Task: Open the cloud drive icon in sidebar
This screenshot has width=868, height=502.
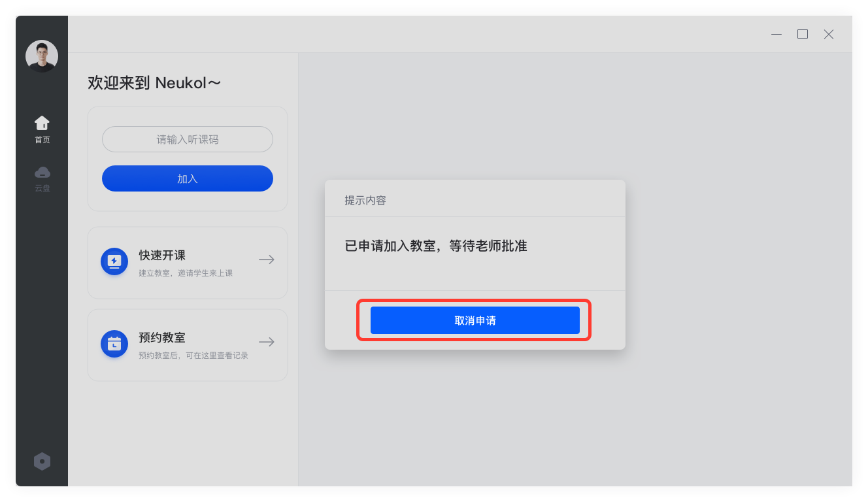Action: (x=42, y=173)
